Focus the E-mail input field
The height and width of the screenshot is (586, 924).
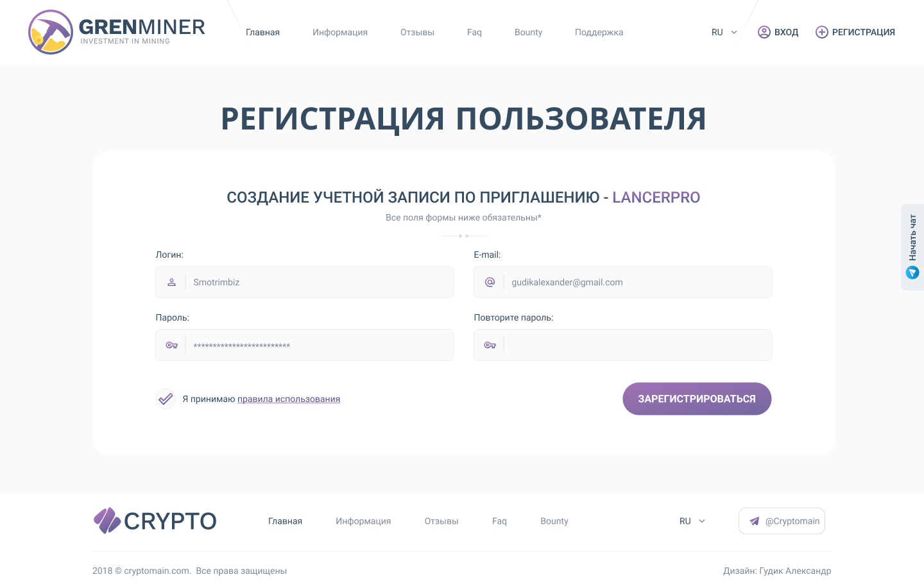(622, 282)
